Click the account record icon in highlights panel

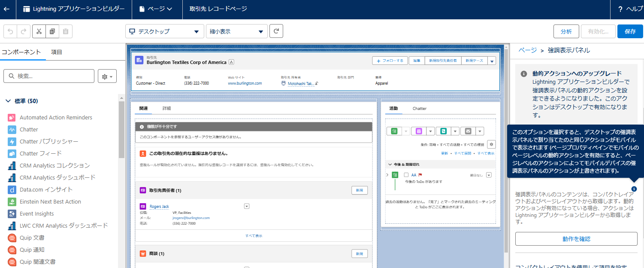[x=139, y=60]
